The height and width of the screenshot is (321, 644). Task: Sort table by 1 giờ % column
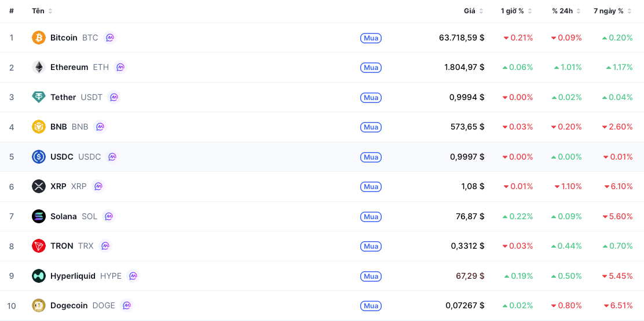click(x=516, y=11)
